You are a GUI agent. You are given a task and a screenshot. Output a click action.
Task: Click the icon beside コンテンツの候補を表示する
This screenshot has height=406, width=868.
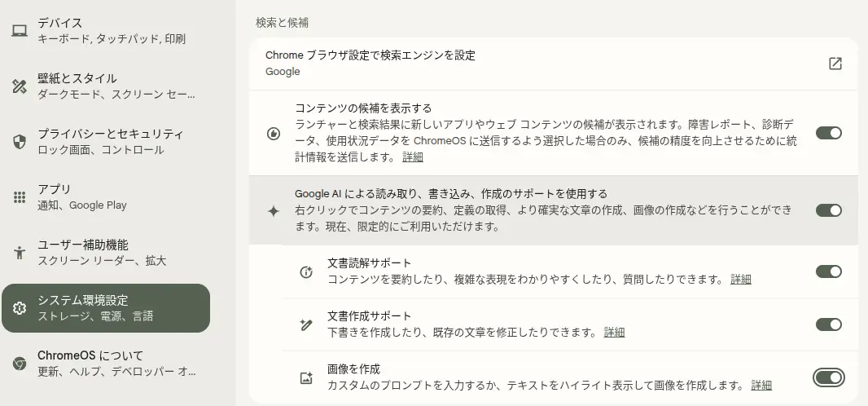274,133
